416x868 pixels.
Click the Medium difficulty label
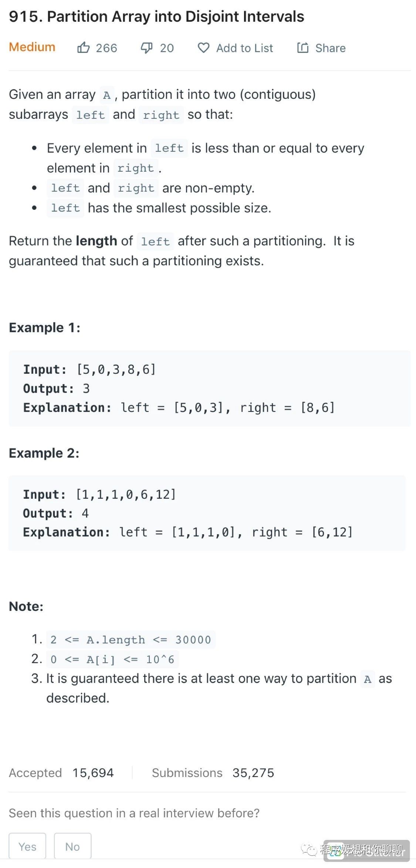32,47
